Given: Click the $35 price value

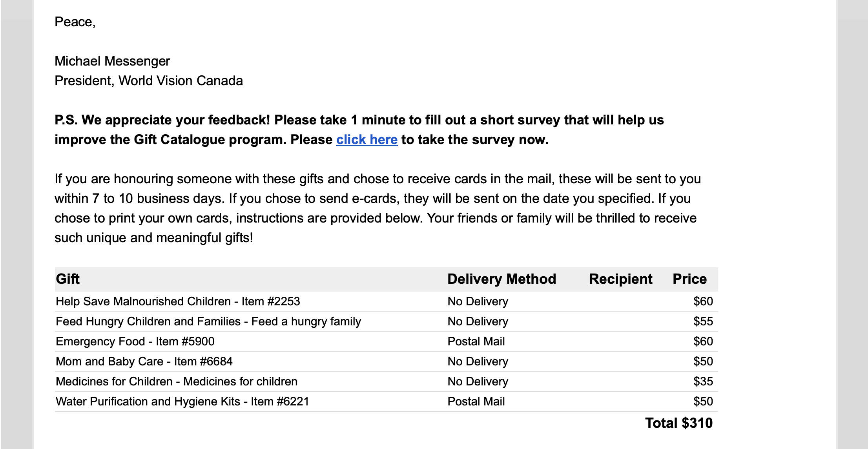Looking at the screenshot, I should [x=703, y=381].
